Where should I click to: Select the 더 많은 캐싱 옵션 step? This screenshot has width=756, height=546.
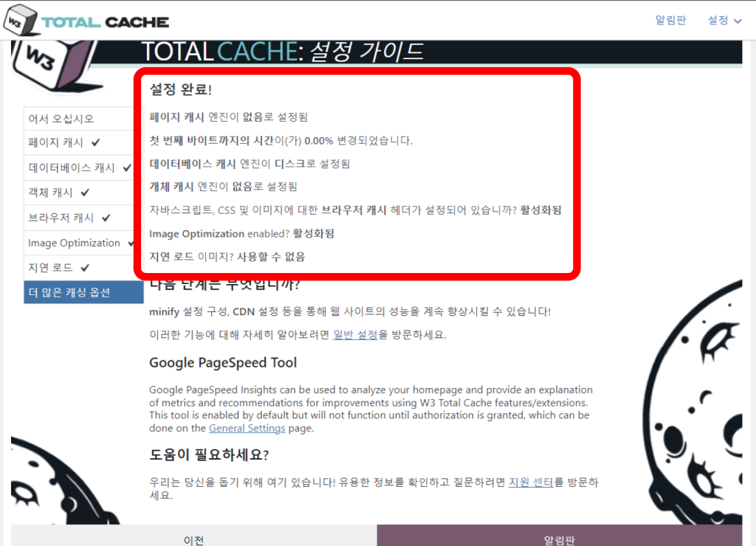83,292
